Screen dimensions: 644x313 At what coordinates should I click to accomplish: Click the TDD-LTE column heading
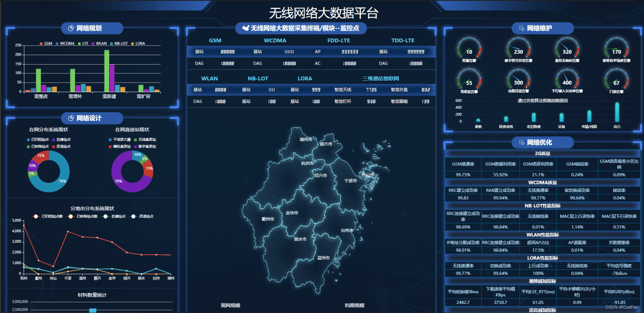(x=403, y=41)
